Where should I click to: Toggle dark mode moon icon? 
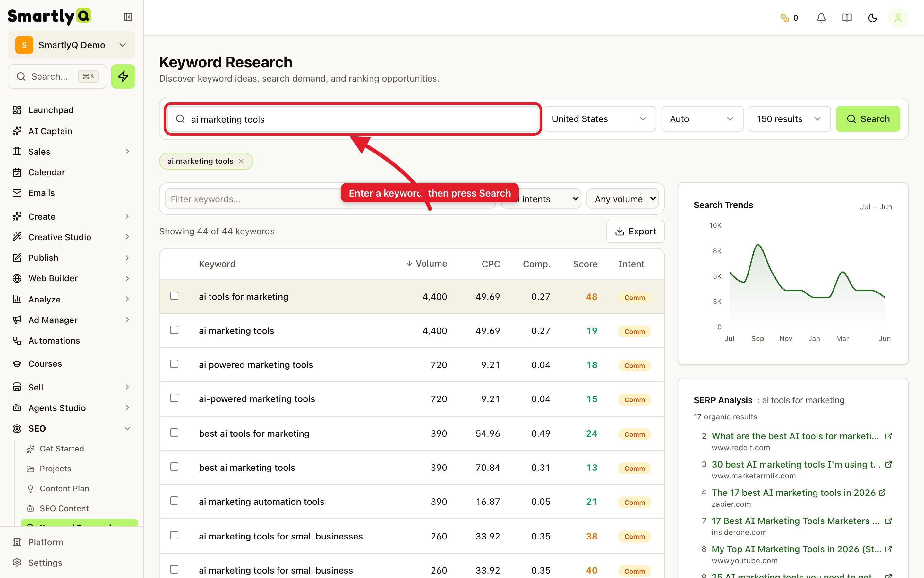tap(872, 18)
